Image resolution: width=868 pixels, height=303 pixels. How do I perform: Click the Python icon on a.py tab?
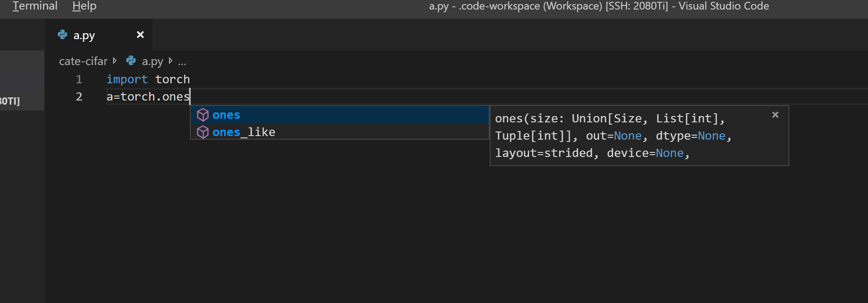[63, 35]
